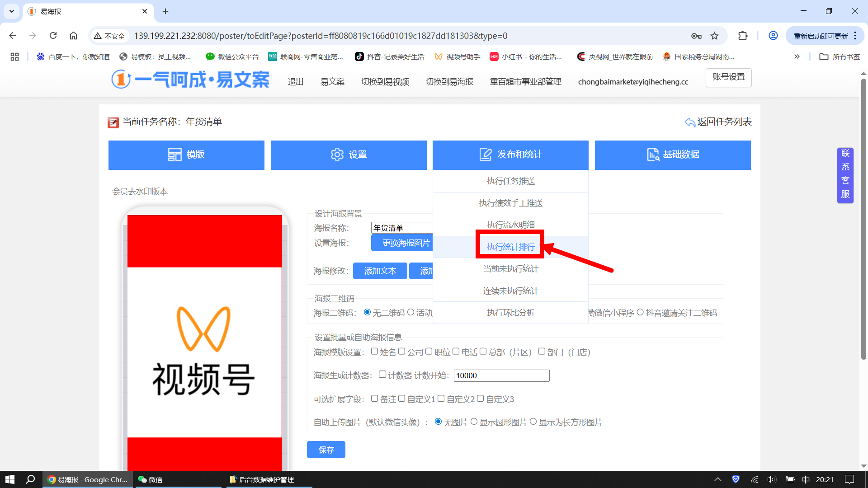Open the extensions puzzle icon
Viewport: 868px width, 488px height.
tap(743, 36)
